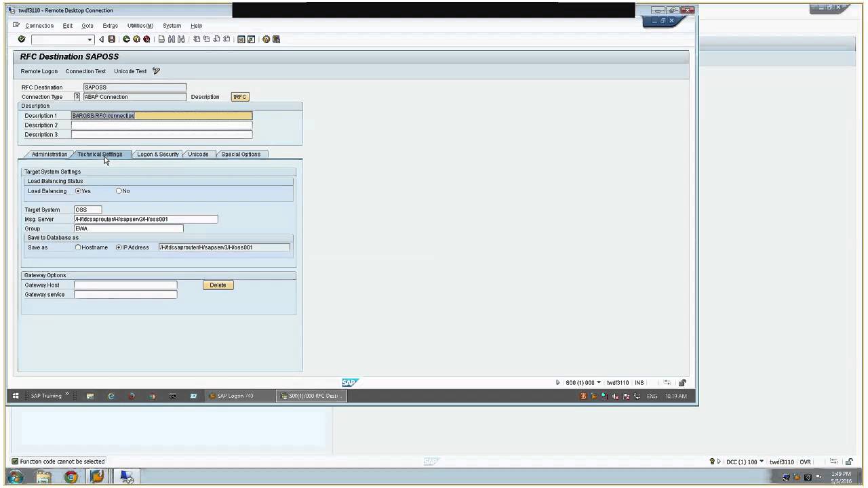Click the Gateway Host input field
Viewport: 868px width, 488px height.
tap(125, 285)
